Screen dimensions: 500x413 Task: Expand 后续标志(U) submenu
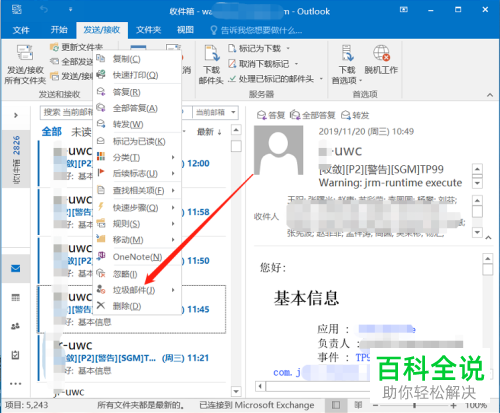pos(137,173)
